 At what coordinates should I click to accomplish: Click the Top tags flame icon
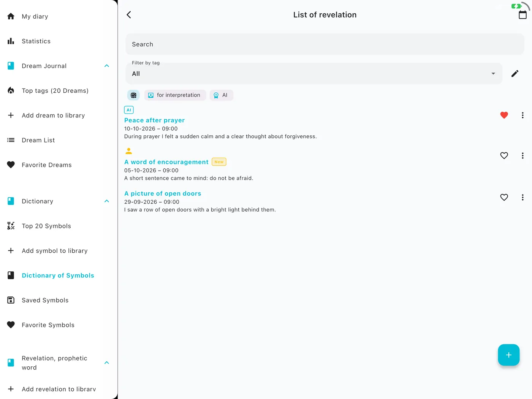11,90
